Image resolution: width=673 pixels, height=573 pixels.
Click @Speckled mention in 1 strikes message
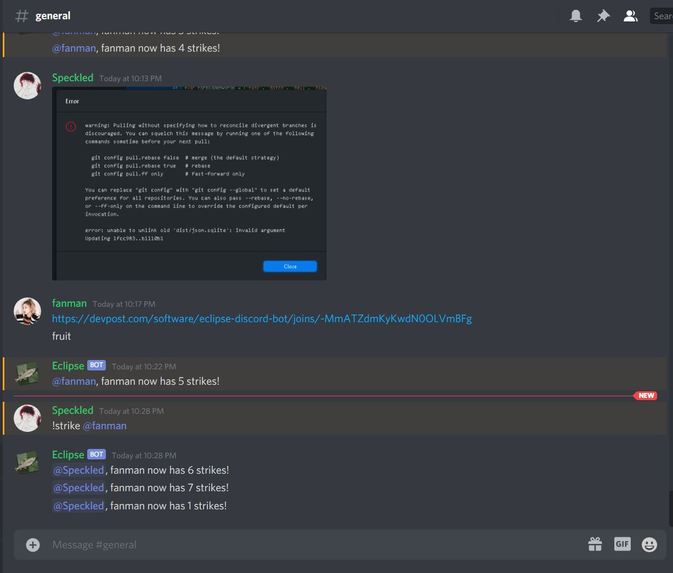pyautogui.click(x=79, y=506)
